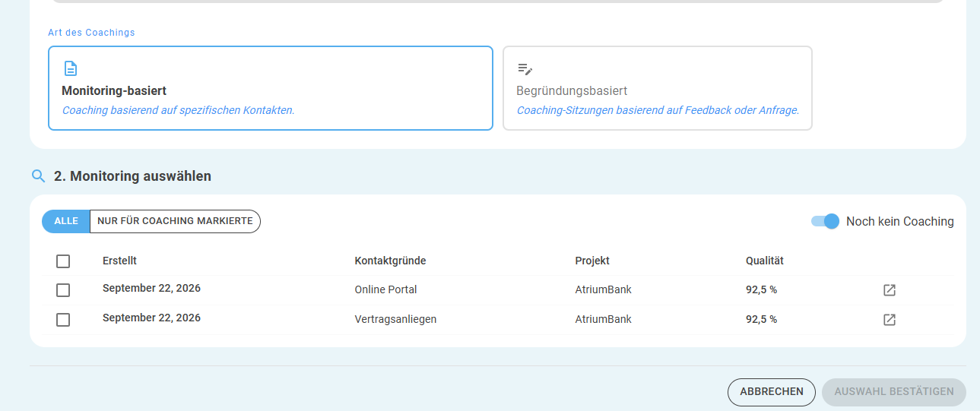Click the Online Portal contact reason cell
980x411 pixels.
tap(385, 289)
